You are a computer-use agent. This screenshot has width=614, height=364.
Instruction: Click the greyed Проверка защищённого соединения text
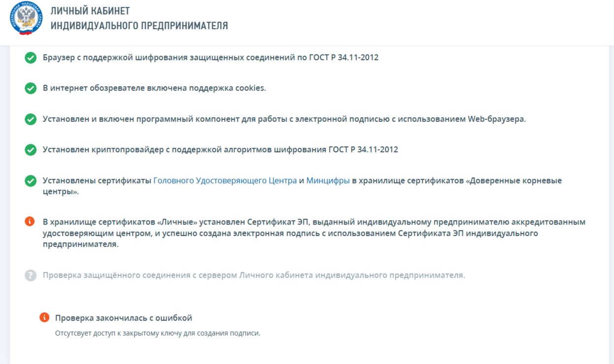[x=254, y=275]
